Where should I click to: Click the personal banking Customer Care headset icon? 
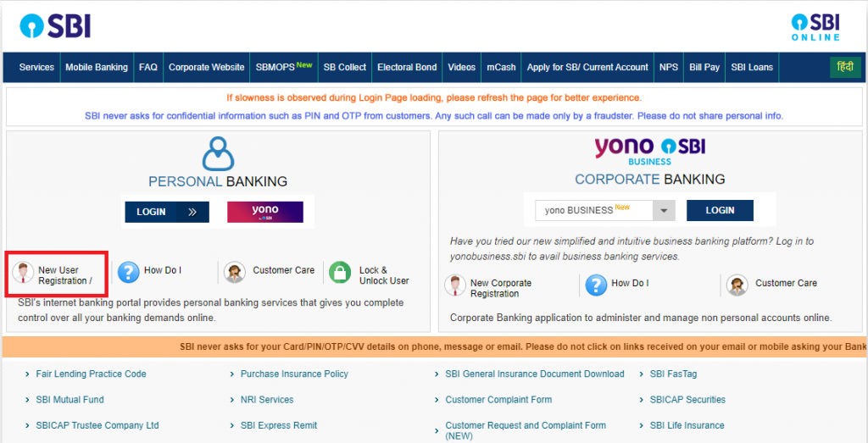[235, 273]
